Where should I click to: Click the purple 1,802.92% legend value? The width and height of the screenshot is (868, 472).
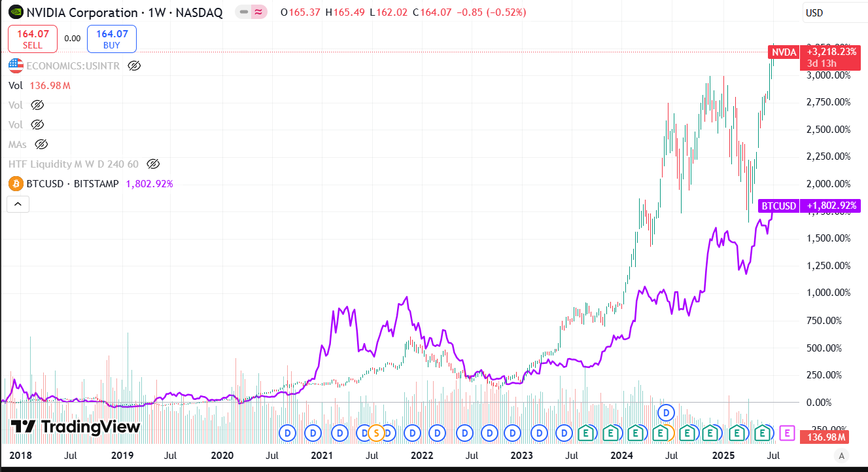pos(148,184)
